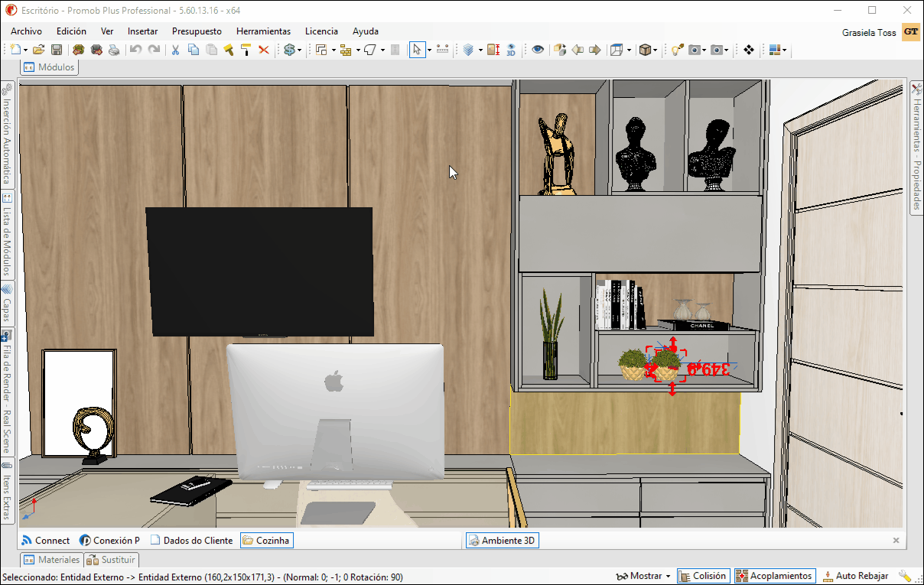Select the Cozinha tab
Viewport: 924px width, 585px height.
pos(266,541)
